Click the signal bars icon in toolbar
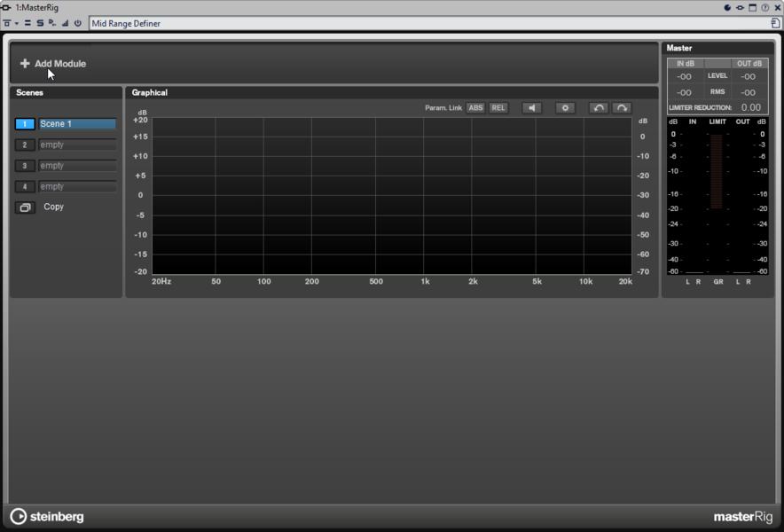 65,23
